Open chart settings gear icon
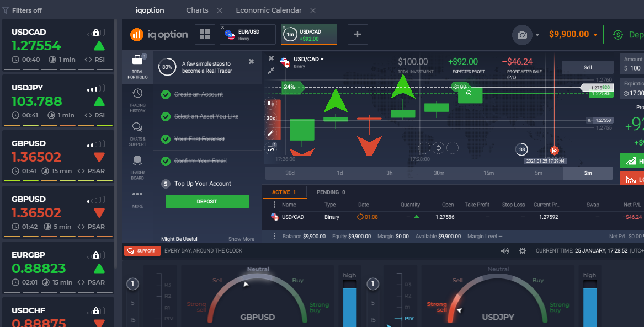Viewport: 644px width, 327px height. point(522,250)
